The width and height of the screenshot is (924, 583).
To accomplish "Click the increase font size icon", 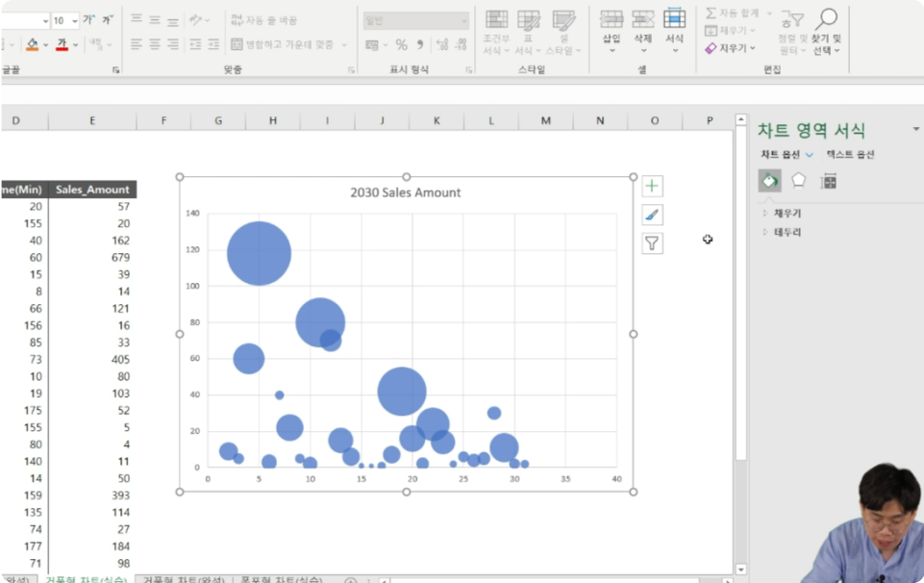I will (89, 20).
